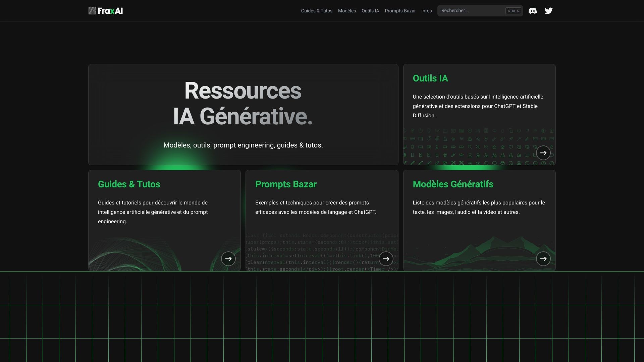Focus the Rechercher search field
Screen dimensions: 644x362
pos(471,11)
